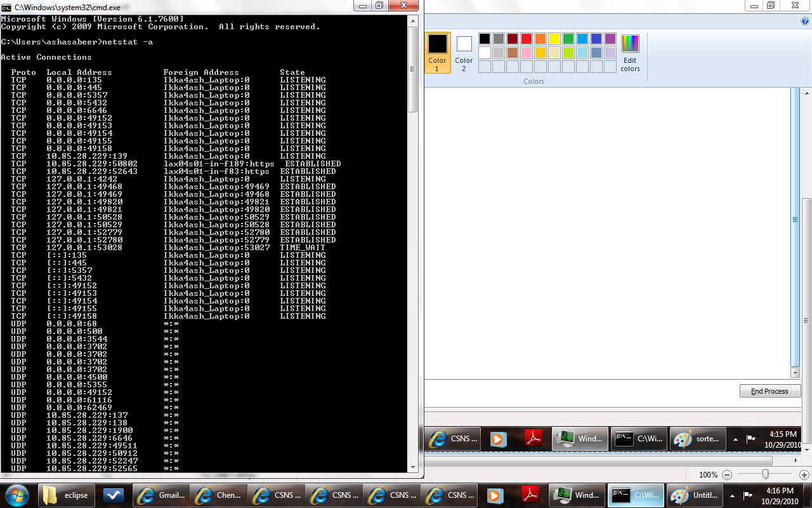Screen dimensions: 812x508
Task: Pick the purple swatch in top palette row
Action: pyautogui.click(x=610, y=39)
